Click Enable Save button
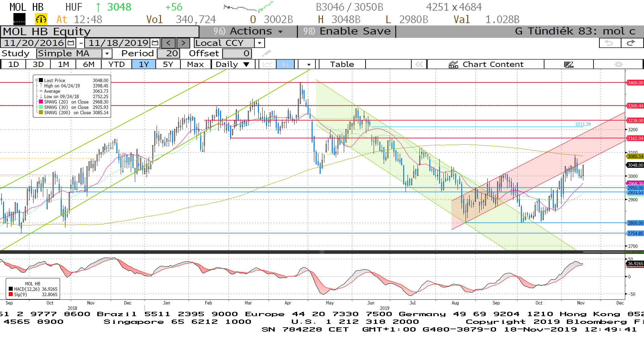This screenshot has width=644, height=348. [x=347, y=31]
